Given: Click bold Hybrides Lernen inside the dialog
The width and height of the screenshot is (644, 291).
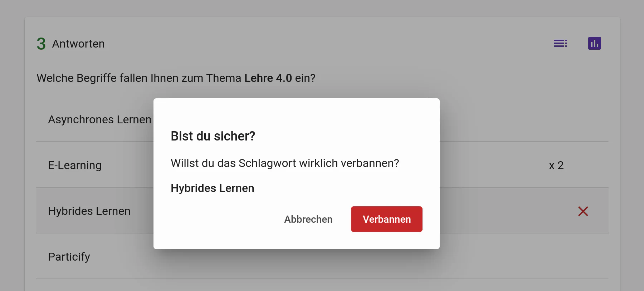Looking at the screenshot, I should pos(212,188).
